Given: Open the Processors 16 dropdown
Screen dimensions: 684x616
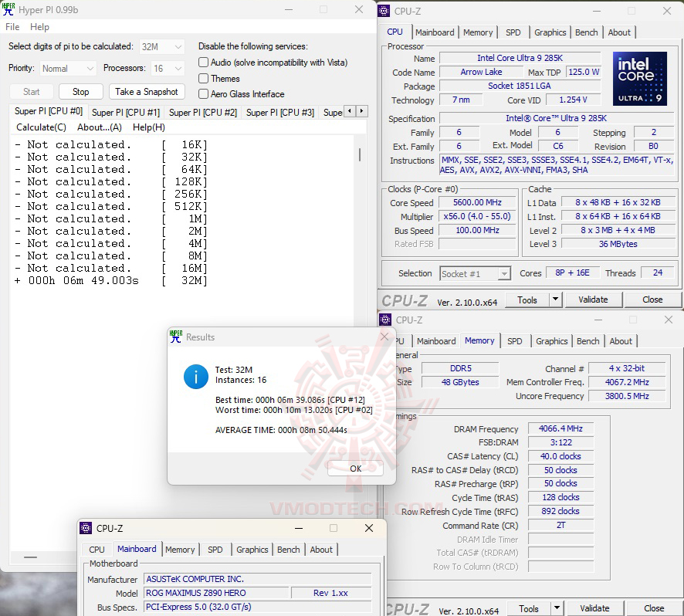Looking at the screenshot, I should point(168,69).
